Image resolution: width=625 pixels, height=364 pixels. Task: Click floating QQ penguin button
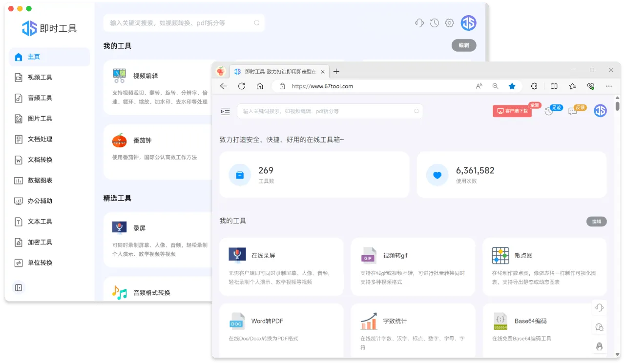tap(599, 346)
